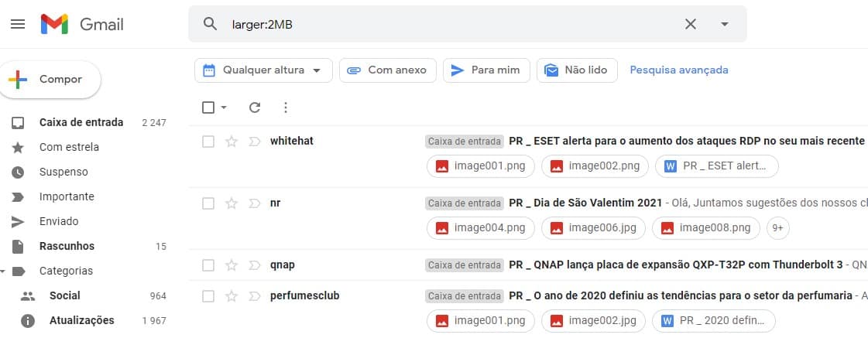This screenshot has height=338, width=868.
Task: Collapse the Categorias section
Action: (x=3, y=271)
